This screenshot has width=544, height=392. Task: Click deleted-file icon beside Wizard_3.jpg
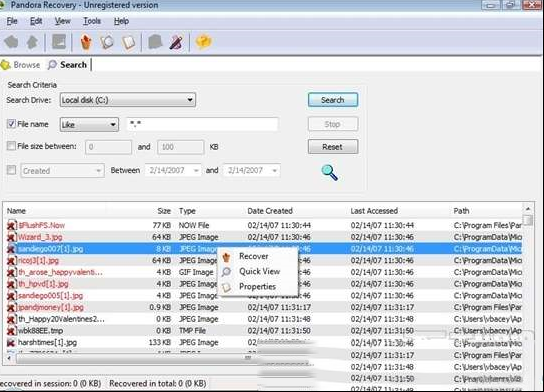11,237
